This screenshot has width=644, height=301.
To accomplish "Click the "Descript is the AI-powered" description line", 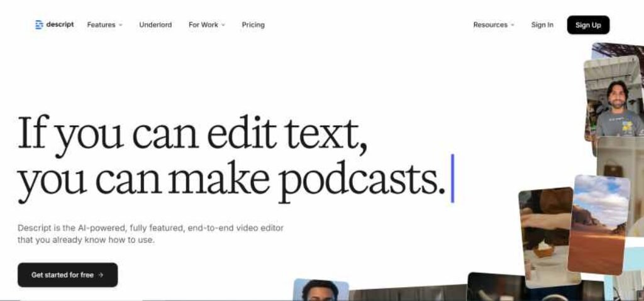I will tap(150, 228).
